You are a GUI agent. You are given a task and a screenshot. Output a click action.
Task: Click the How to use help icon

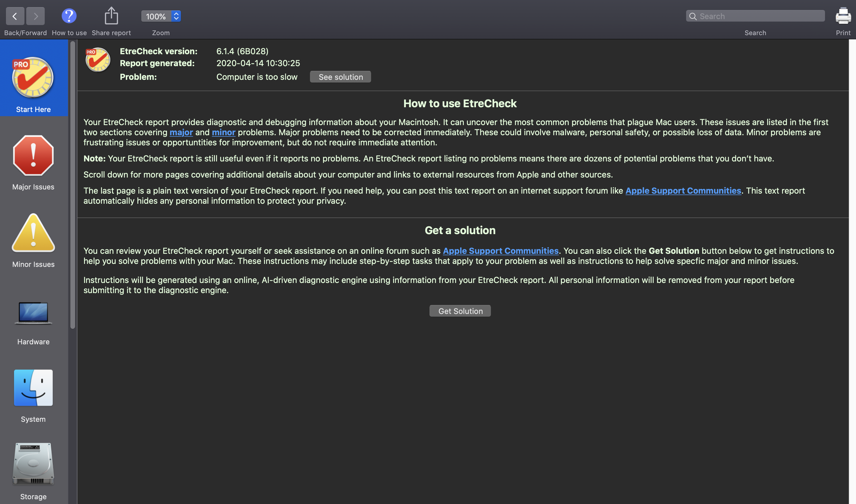tap(69, 16)
